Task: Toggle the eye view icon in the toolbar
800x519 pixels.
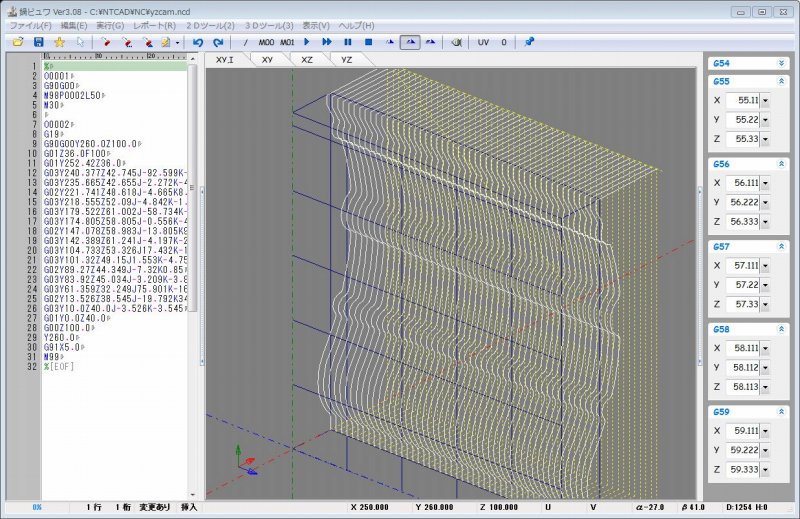Action: coord(457,42)
